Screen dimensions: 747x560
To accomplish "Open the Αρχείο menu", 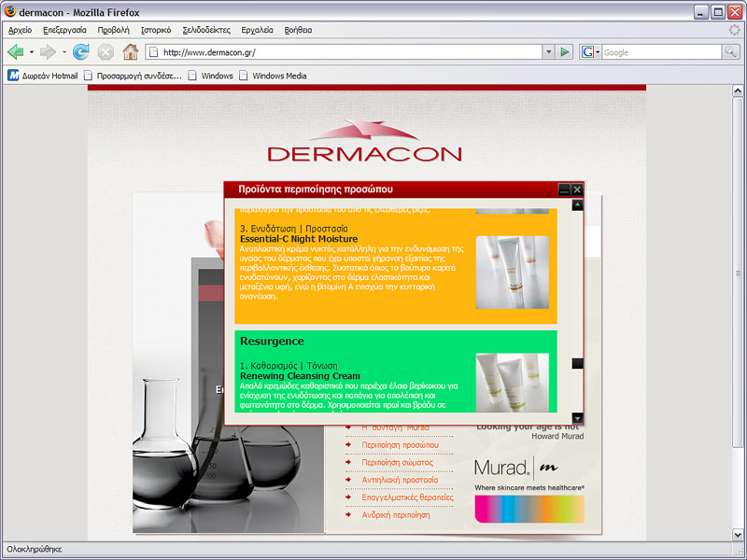I will click(x=20, y=30).
